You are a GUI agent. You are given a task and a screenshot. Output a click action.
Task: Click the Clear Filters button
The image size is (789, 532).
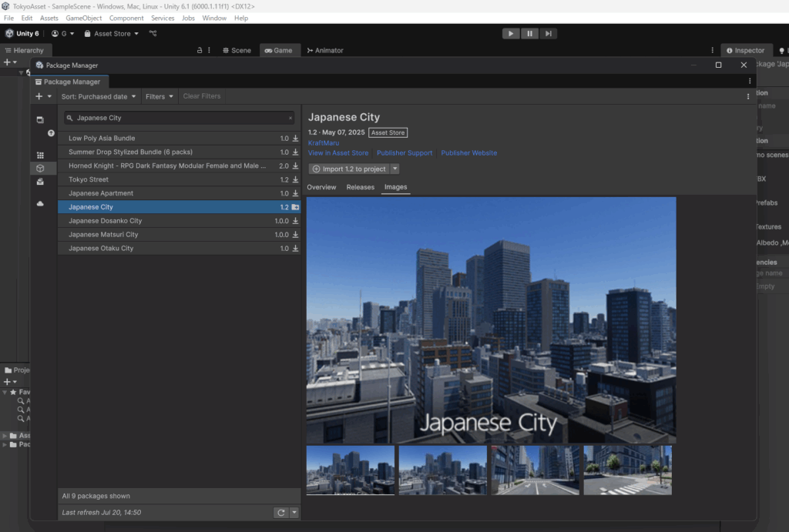tap(202, 96)
